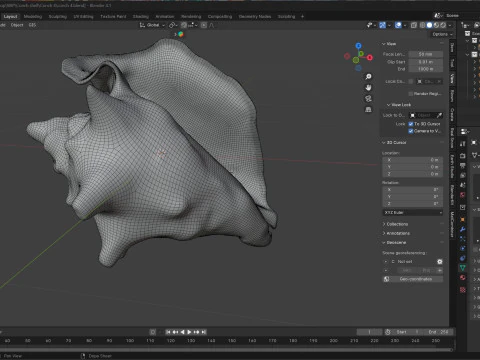Open the GIS menu
480x360 pixels.
[32, 25]
